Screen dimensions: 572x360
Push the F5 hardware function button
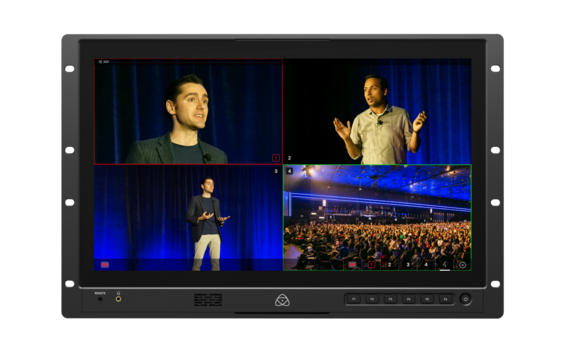[x=427, y=299]
